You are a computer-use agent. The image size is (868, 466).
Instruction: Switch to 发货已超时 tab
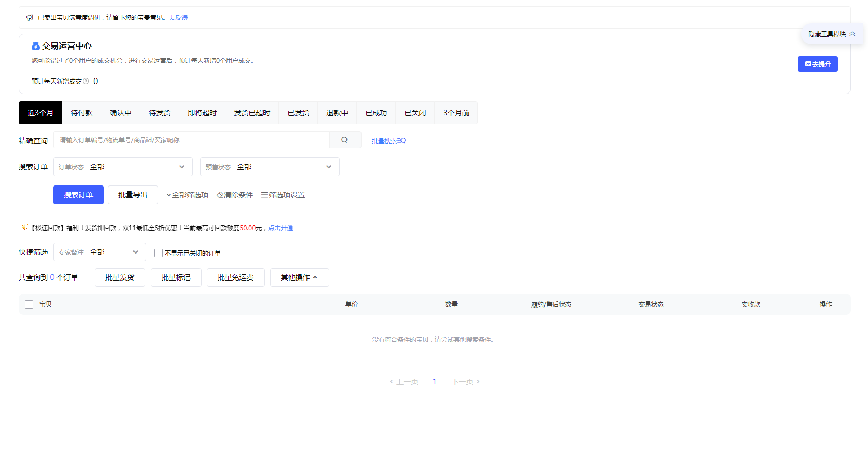(252, 113)
